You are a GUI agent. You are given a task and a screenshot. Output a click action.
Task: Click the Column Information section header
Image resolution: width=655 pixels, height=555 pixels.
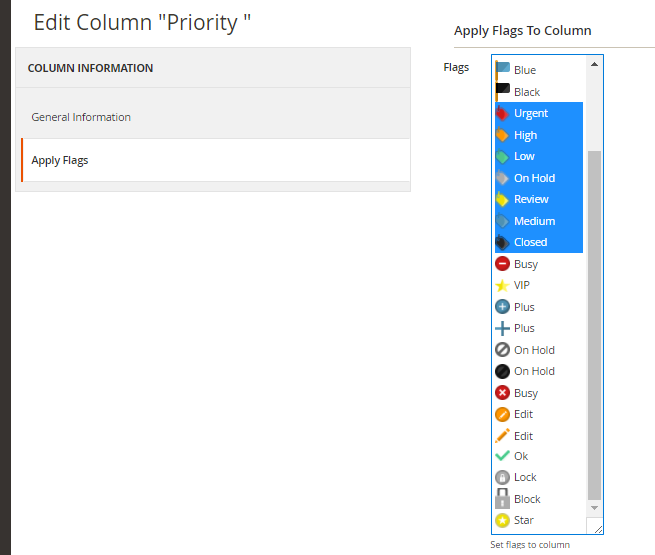point(90,68)
